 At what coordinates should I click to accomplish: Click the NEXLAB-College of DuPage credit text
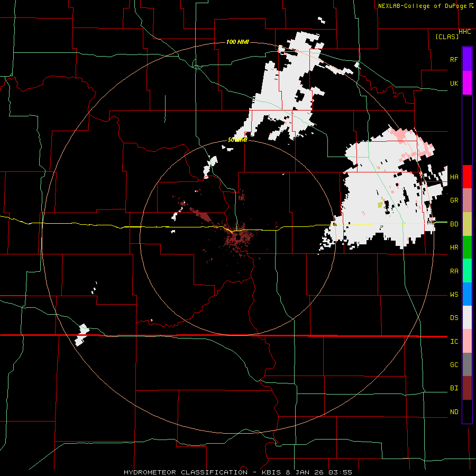424,6
